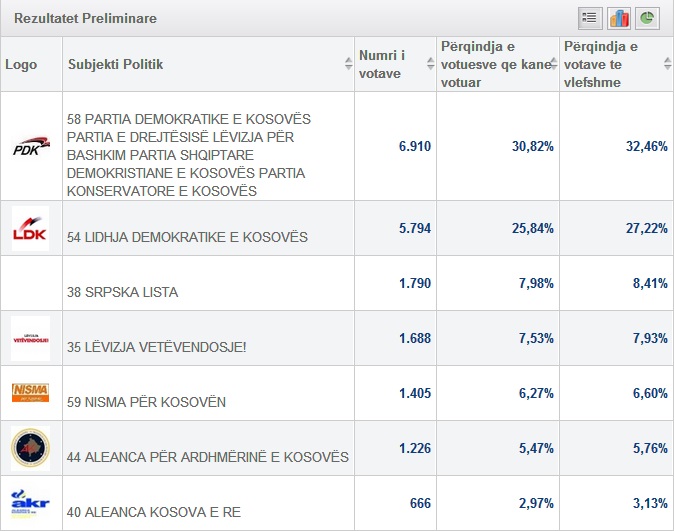Show results as a pie chart
The width and height of the screenshot is (674, 531).
point(647,18)
